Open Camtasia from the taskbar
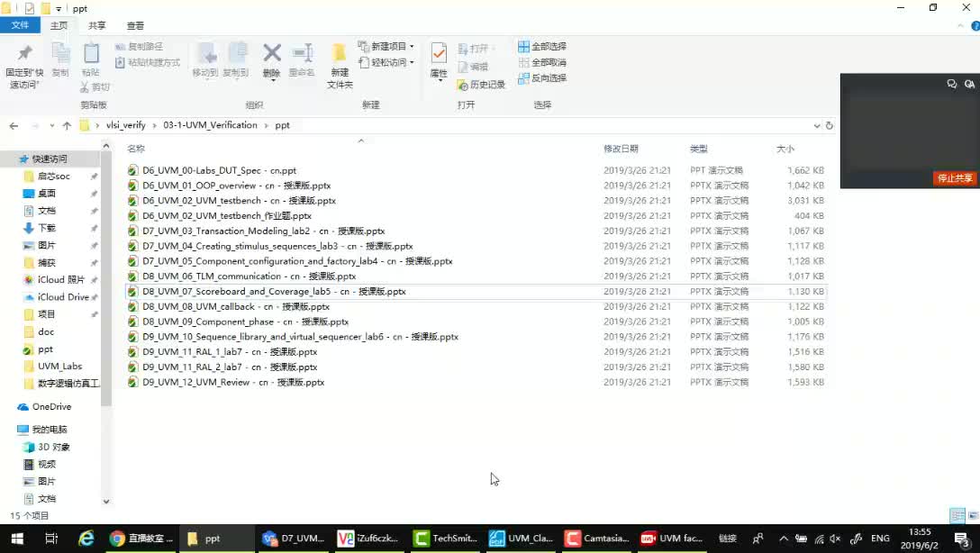 tap(596, 538)
